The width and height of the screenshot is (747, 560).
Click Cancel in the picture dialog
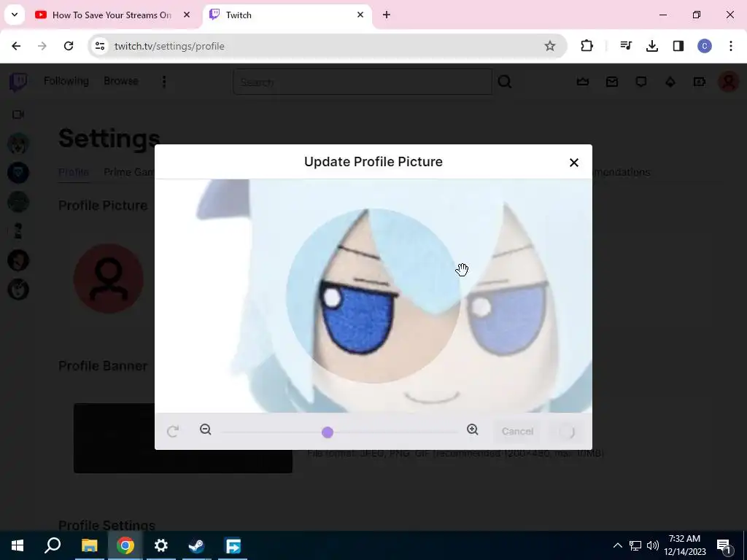tap(517, 432)
